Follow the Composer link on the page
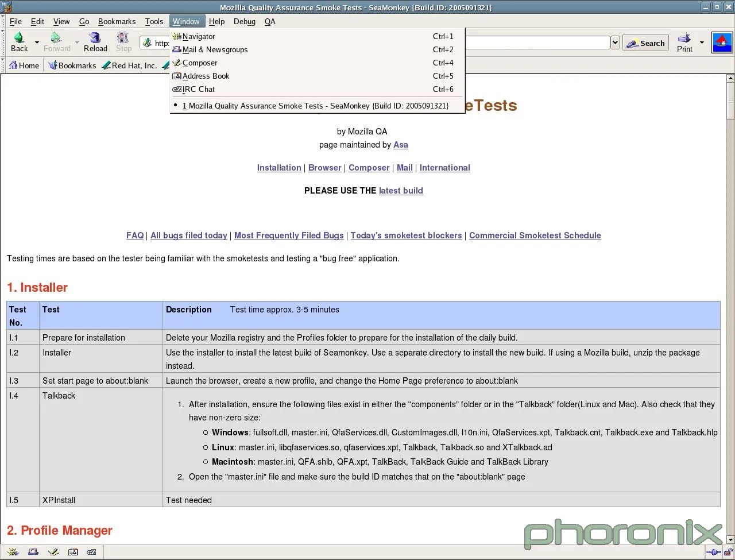735x560 pixels. [369, 168]
